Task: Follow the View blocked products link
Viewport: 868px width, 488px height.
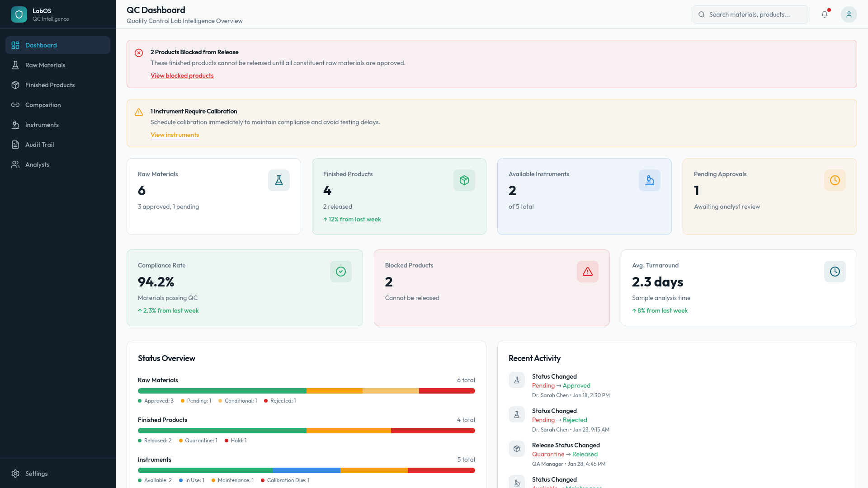Action: 182,75
